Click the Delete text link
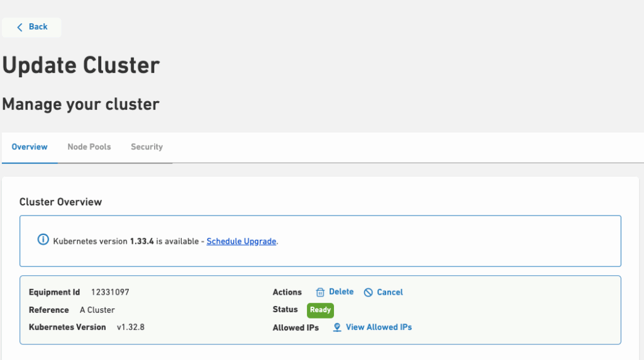 341,292
